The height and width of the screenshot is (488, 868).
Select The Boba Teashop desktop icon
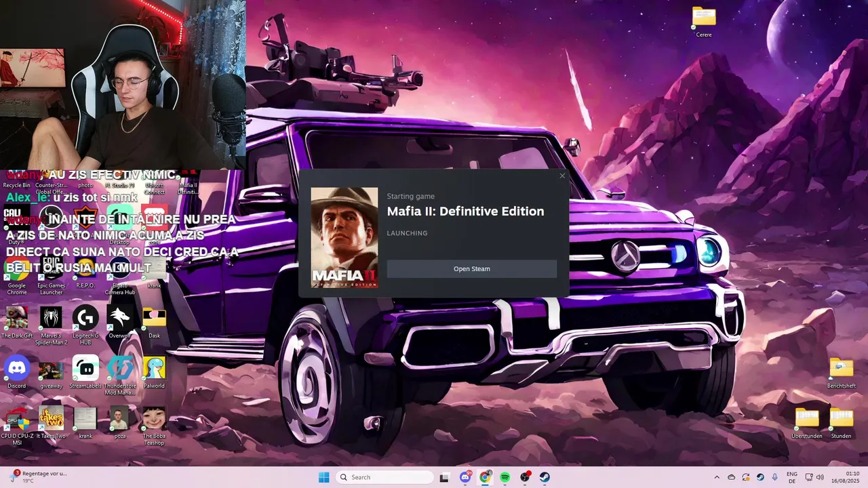click(x=154, y=426)
